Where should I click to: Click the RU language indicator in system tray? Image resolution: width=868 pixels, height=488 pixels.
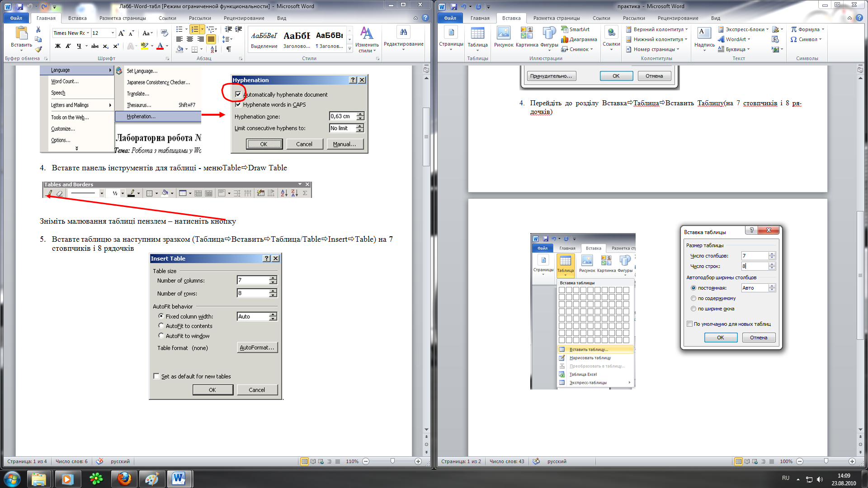click(x=786, y=478)
